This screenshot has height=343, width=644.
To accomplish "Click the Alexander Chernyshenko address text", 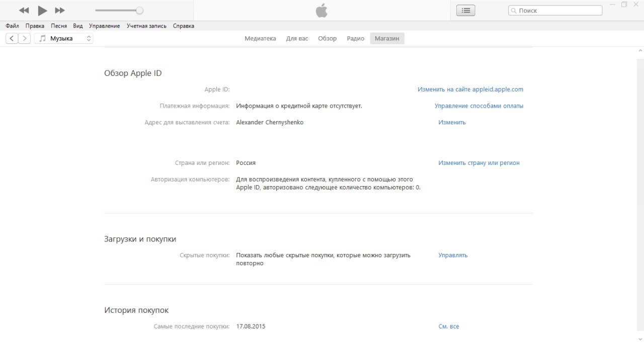I will click(270, 122).
